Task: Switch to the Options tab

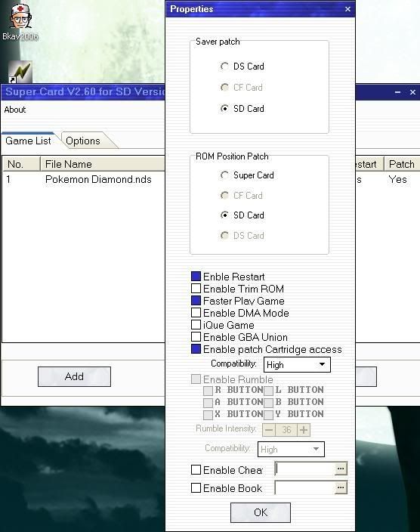Action: [x=83, y=141]
